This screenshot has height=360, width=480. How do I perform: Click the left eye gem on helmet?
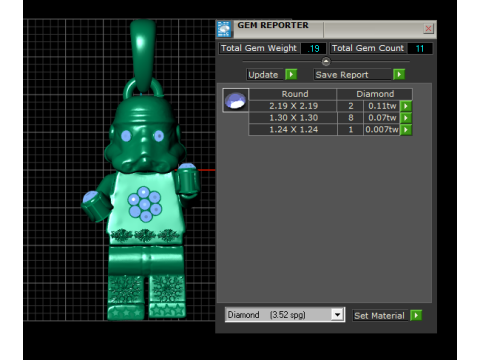tap(126, 136)
